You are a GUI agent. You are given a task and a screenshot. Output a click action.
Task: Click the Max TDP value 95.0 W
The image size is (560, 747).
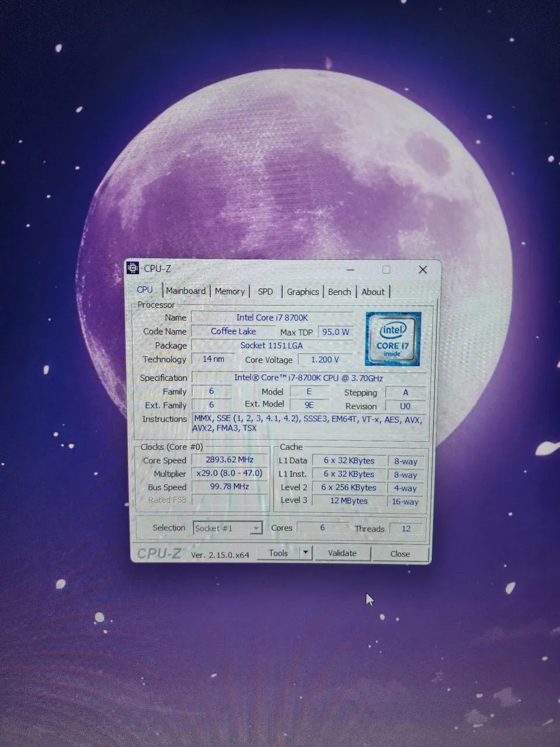click(335, 331)
